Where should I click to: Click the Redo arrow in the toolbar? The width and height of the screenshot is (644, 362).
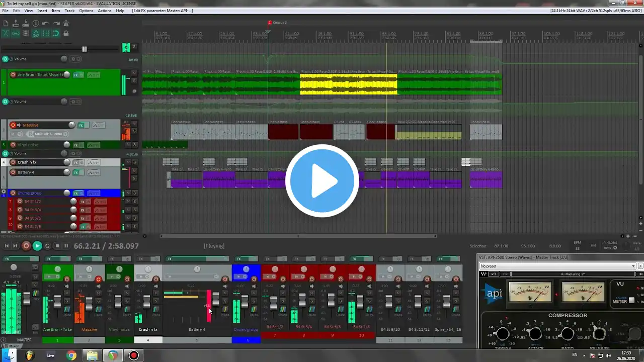point(56,23)
